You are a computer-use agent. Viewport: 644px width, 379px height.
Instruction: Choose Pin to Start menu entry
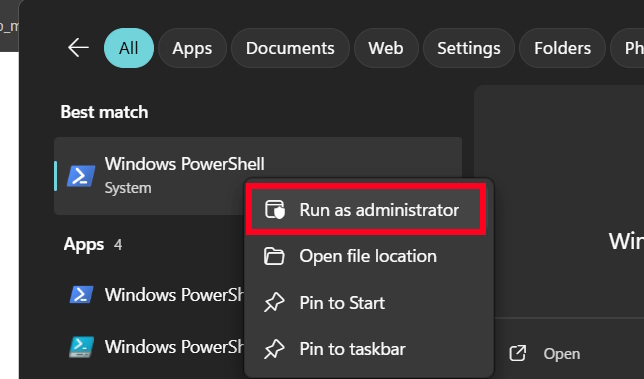[x=369, y=303]
